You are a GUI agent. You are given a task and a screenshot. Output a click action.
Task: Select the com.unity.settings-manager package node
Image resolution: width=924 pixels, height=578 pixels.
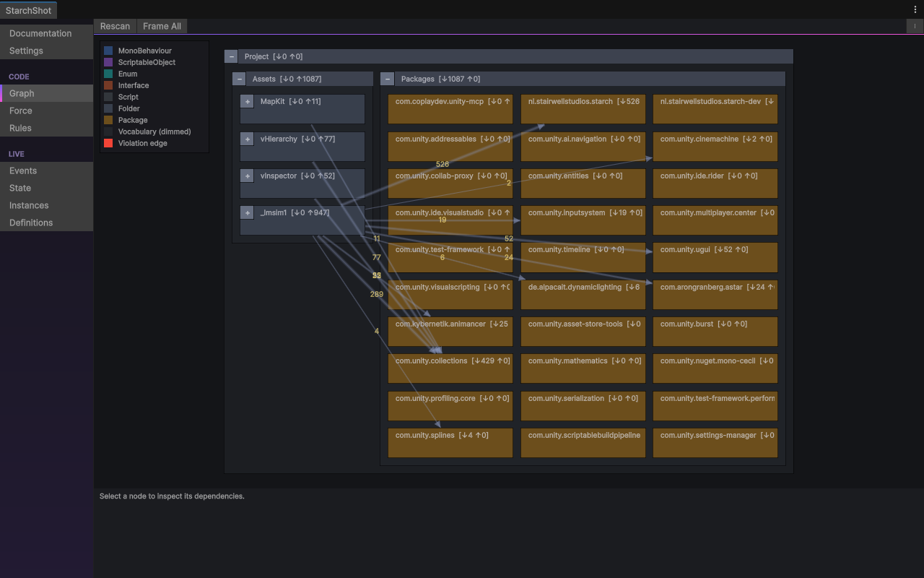[x=715, y=443]
